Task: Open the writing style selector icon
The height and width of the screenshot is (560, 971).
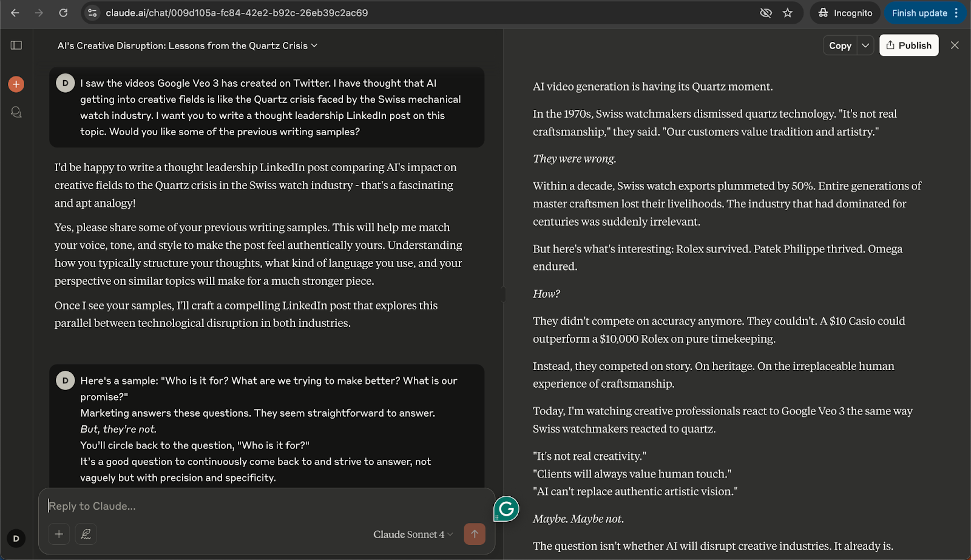Action: click(x=86, y=534)
